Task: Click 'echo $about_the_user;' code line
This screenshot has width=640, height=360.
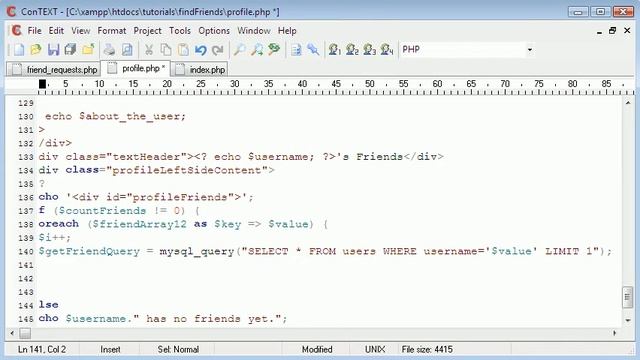Action: (115, 116)
